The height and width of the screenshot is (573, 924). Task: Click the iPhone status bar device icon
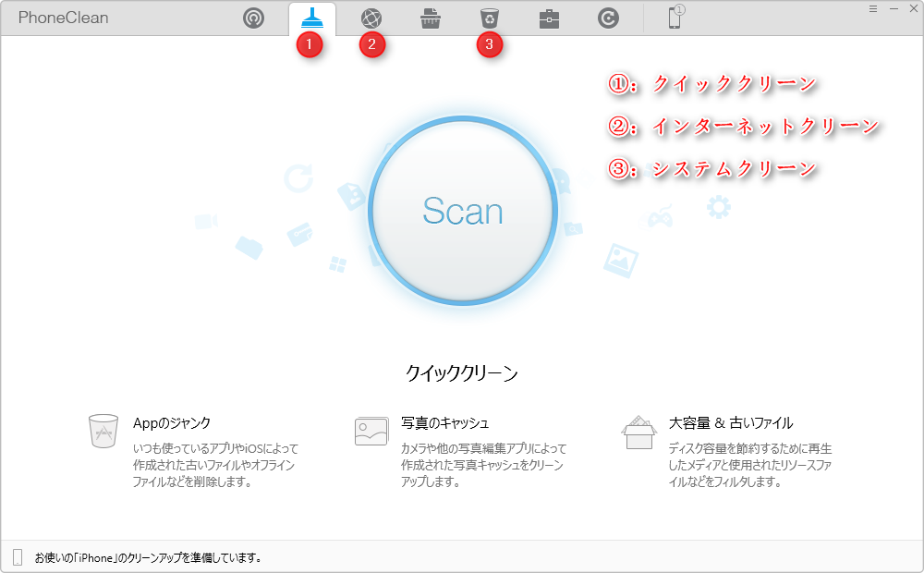(x=18, y=557)
